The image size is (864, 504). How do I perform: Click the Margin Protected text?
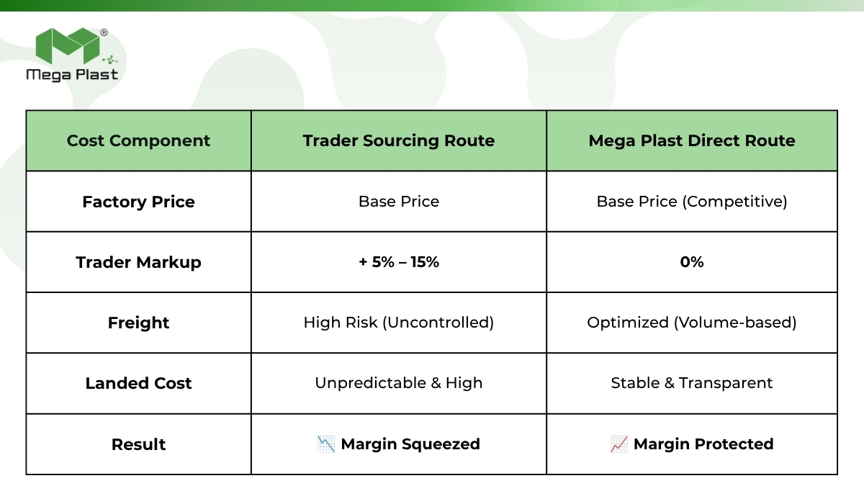point(703,444)
